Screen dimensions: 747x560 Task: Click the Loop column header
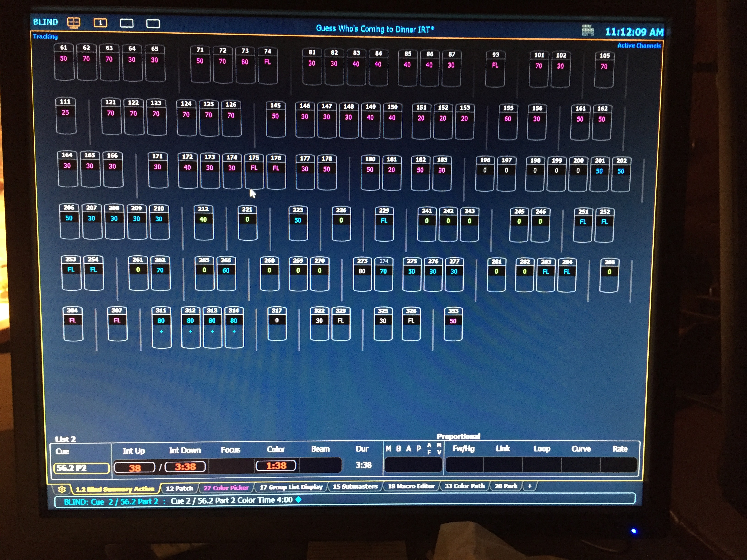[x=542, y=449]
